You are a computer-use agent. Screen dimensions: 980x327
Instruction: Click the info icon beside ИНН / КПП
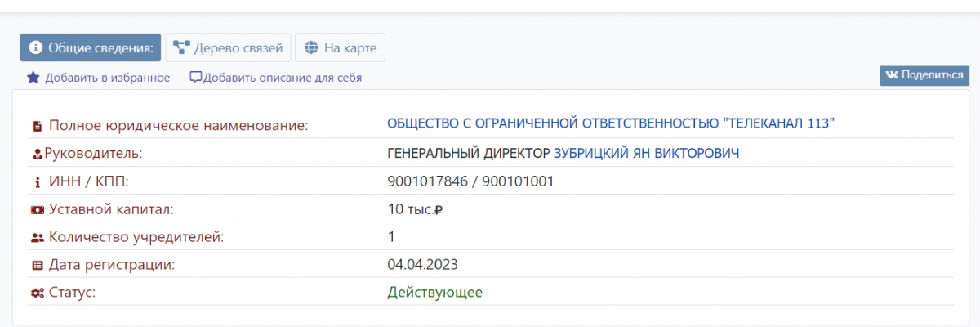(x=37, y=181)
